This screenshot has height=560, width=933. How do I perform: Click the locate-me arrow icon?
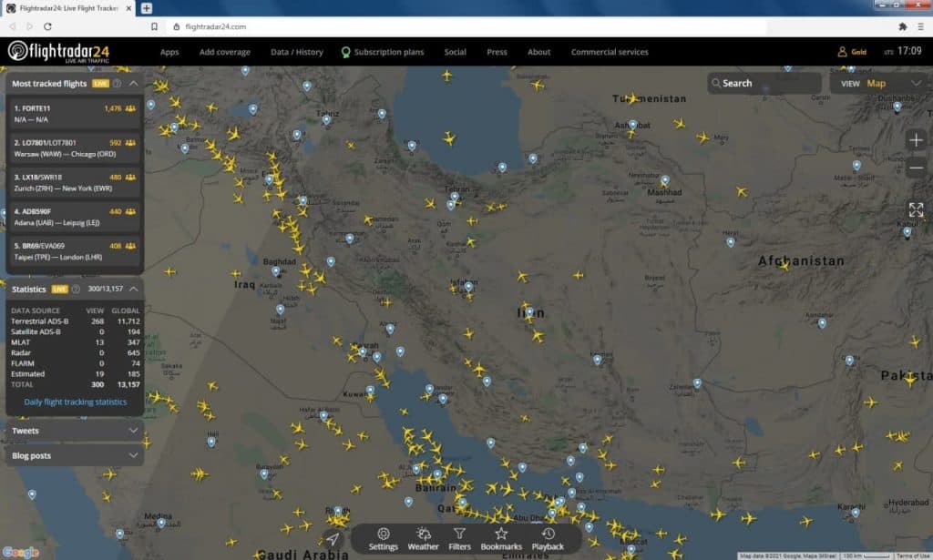(332, 538)
